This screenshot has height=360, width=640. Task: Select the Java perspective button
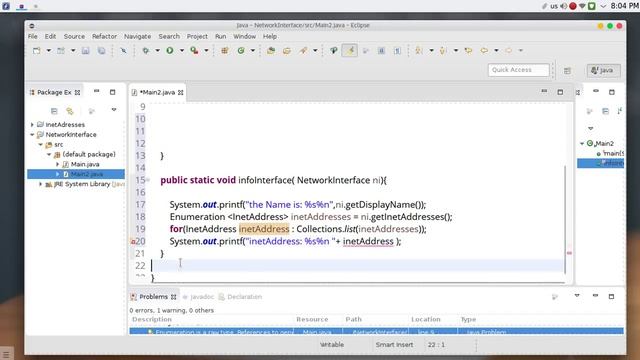coord(603,70)
